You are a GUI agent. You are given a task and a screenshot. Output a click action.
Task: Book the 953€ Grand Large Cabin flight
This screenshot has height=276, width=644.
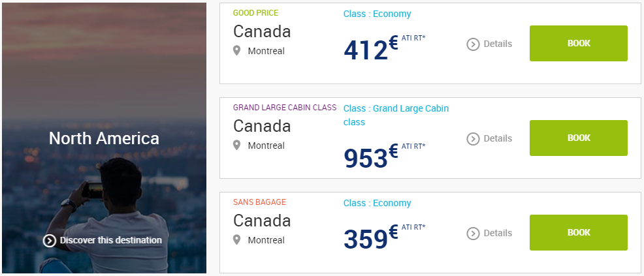pyautogui.click(x=578, y=138)
